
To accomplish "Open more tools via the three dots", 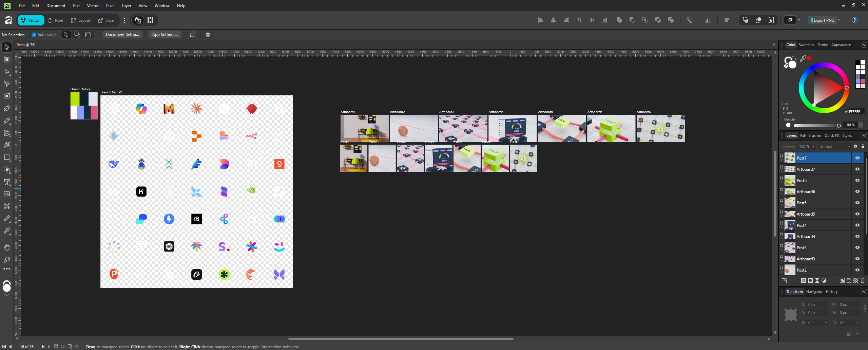I will pyautogui.click(x=6, y=269).
